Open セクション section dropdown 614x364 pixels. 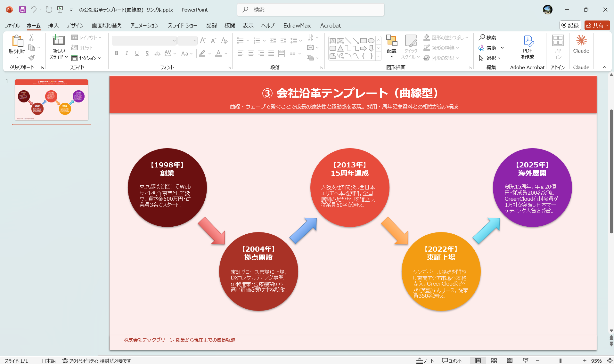(86, 58)
